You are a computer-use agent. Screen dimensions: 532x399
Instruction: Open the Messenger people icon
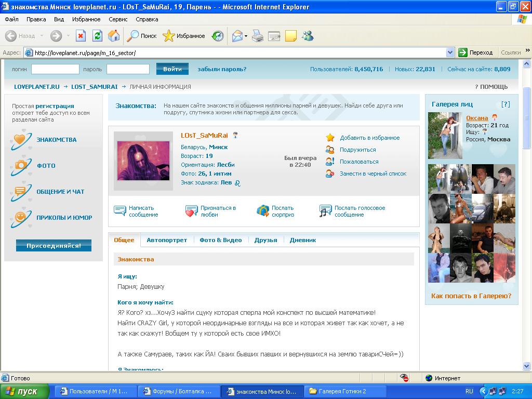coord(308,36)
